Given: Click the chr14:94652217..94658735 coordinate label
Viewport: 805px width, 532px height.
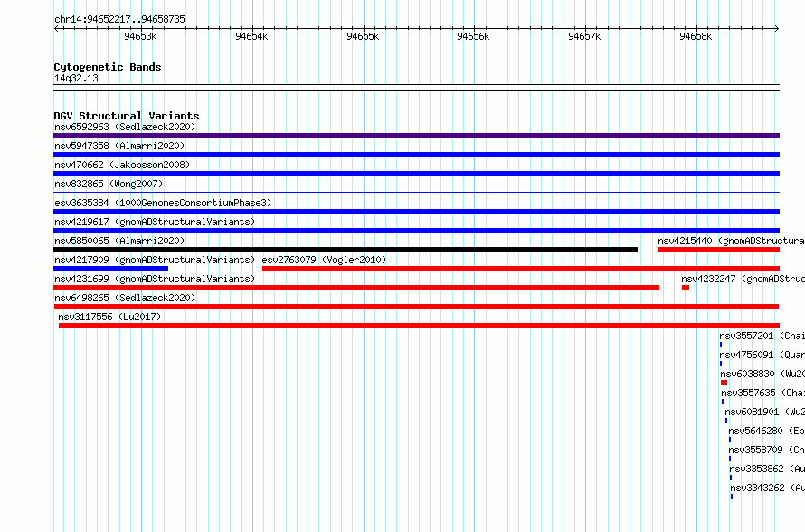Looking at the screenshot, I should click(x=119, y=19).
